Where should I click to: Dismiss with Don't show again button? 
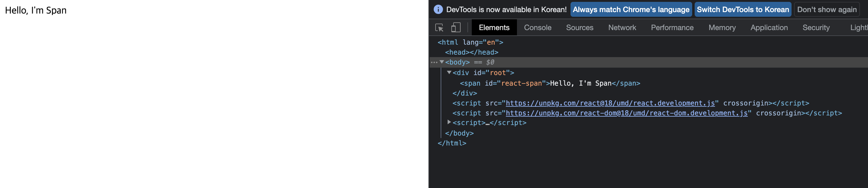pos(827,9)
